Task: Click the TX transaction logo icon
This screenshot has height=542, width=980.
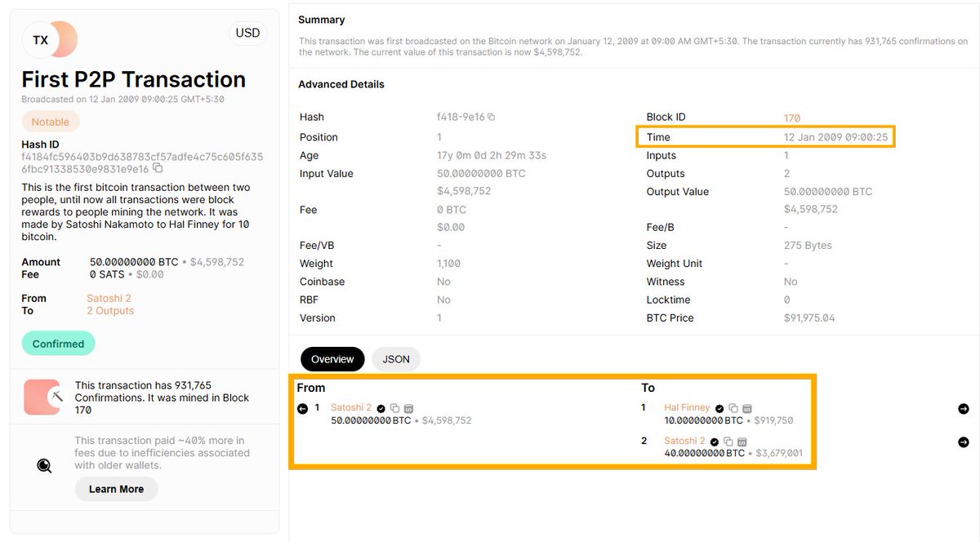Action: [x=51, y=38]
